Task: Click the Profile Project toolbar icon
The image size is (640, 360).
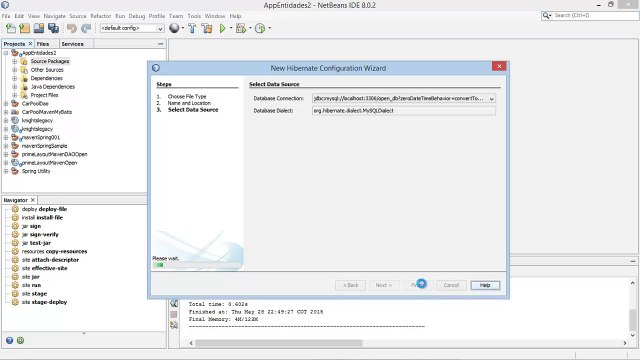Action: click(x=260, y=28)
